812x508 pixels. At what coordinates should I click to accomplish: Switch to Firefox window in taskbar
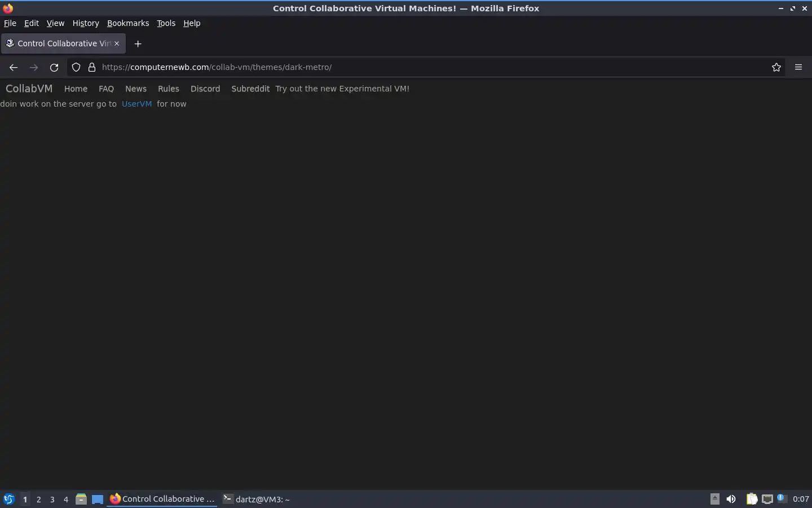[162, 499]
